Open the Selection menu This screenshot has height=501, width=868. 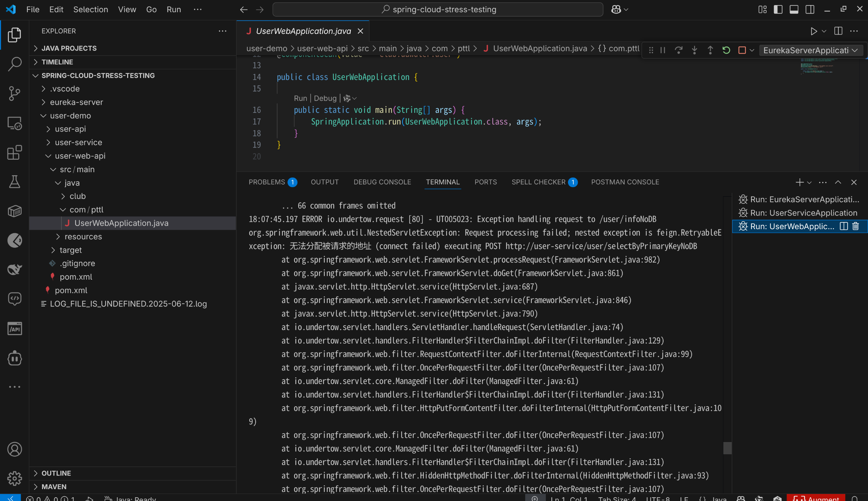pyautogui.click(x=91, y=9)
